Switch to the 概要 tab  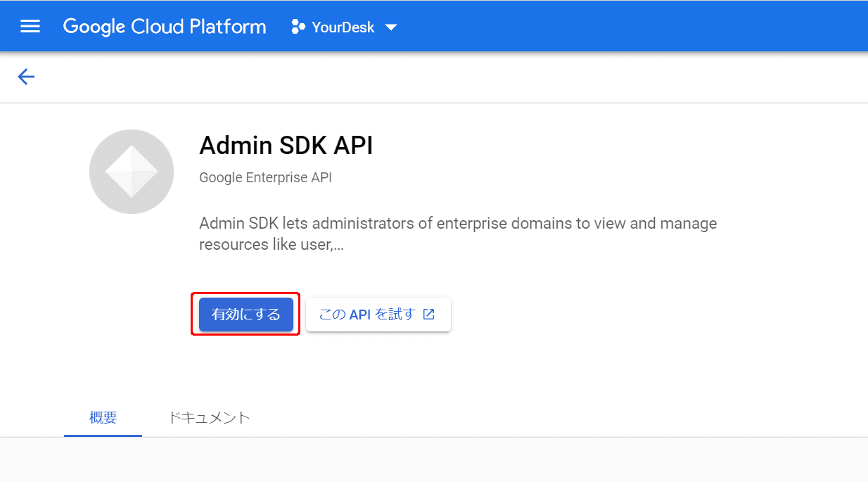click(103, 417)
